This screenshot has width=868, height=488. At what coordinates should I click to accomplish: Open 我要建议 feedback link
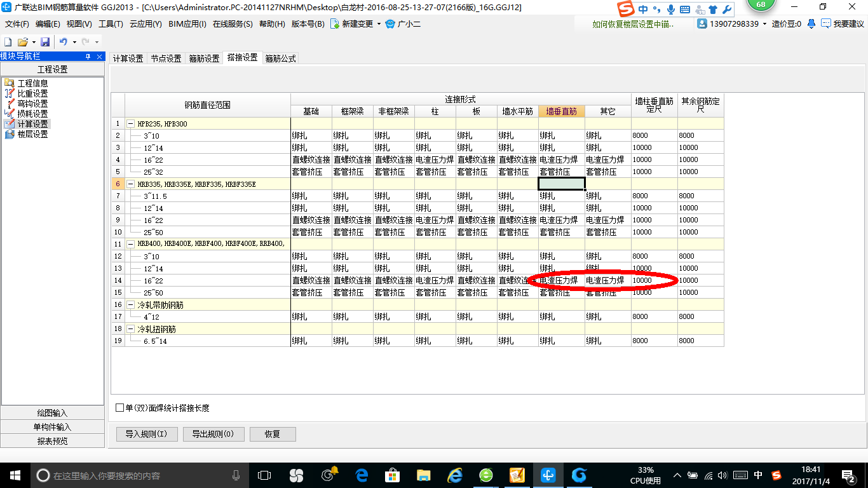(x=843, y=24)
